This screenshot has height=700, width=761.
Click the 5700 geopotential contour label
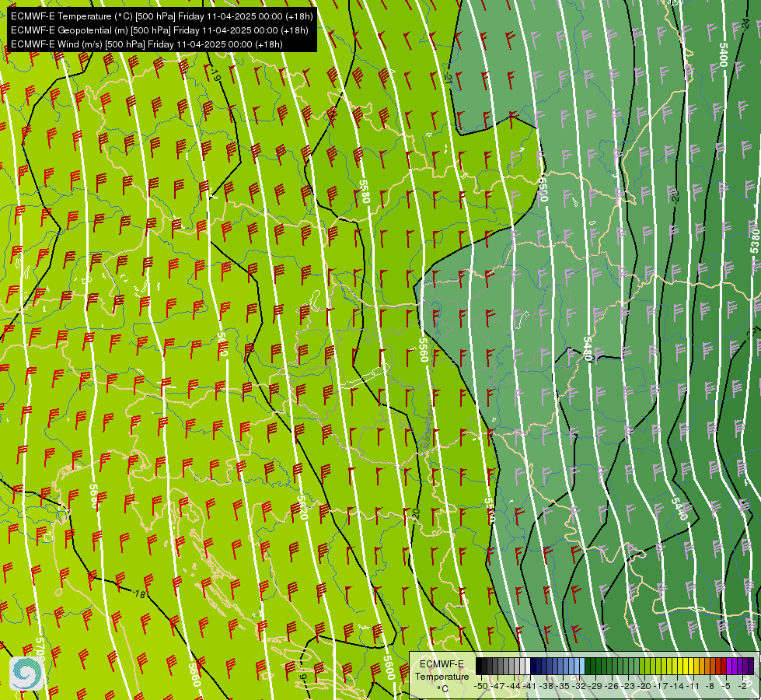pos(40,649)
